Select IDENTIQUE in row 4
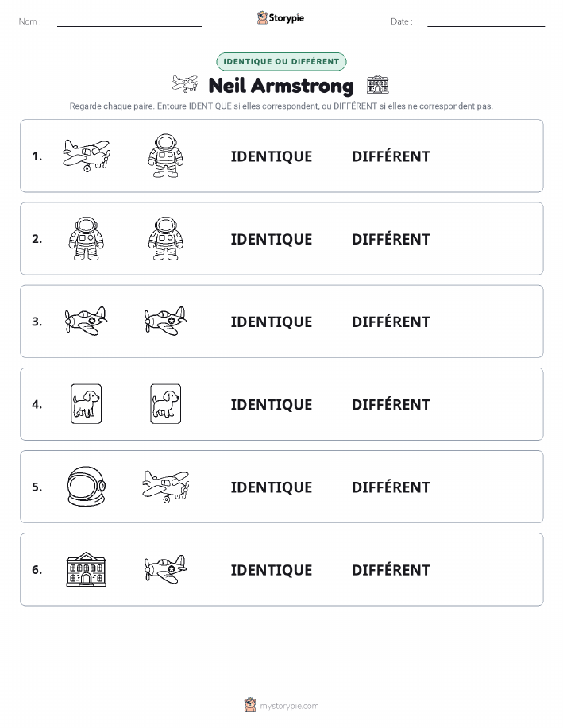The image size is (563, 728). click(x=272, y=404)
